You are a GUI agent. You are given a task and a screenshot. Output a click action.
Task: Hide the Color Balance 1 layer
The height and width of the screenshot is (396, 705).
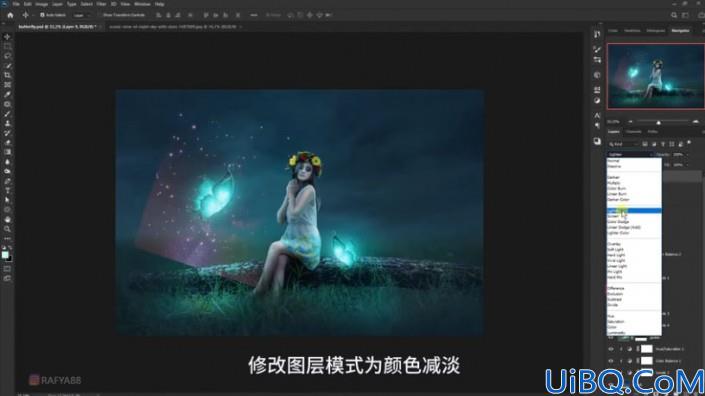point(611,361)
